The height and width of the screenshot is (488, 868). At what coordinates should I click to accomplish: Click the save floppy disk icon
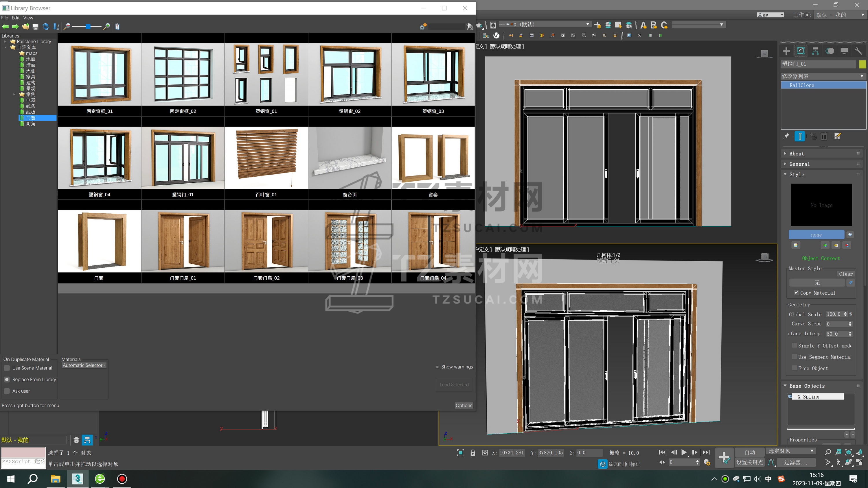(x=35, y=27)
